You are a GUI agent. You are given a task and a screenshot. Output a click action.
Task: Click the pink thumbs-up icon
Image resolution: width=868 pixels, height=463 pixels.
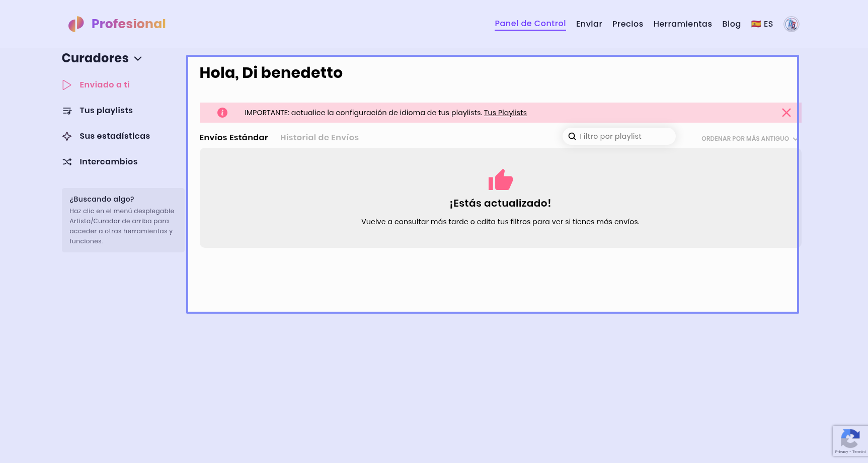click(x=500, y=180)
